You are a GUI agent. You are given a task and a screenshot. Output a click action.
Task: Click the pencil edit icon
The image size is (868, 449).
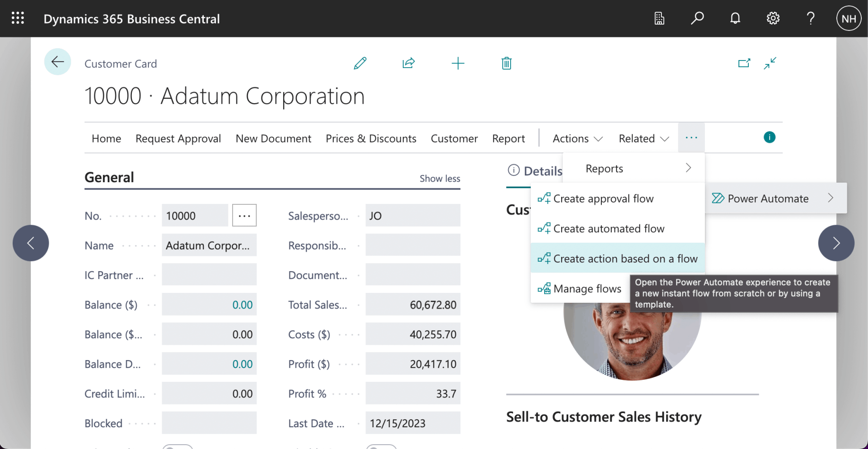360,63
